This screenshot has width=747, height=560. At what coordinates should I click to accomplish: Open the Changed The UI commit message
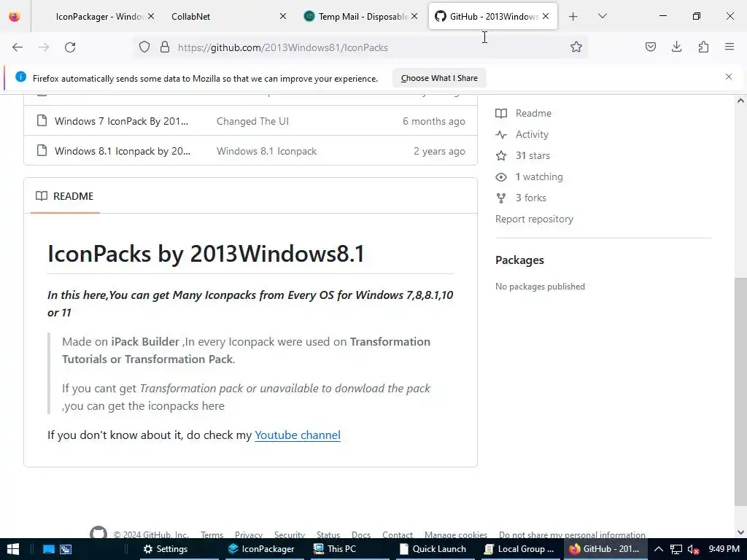point(252,122)
